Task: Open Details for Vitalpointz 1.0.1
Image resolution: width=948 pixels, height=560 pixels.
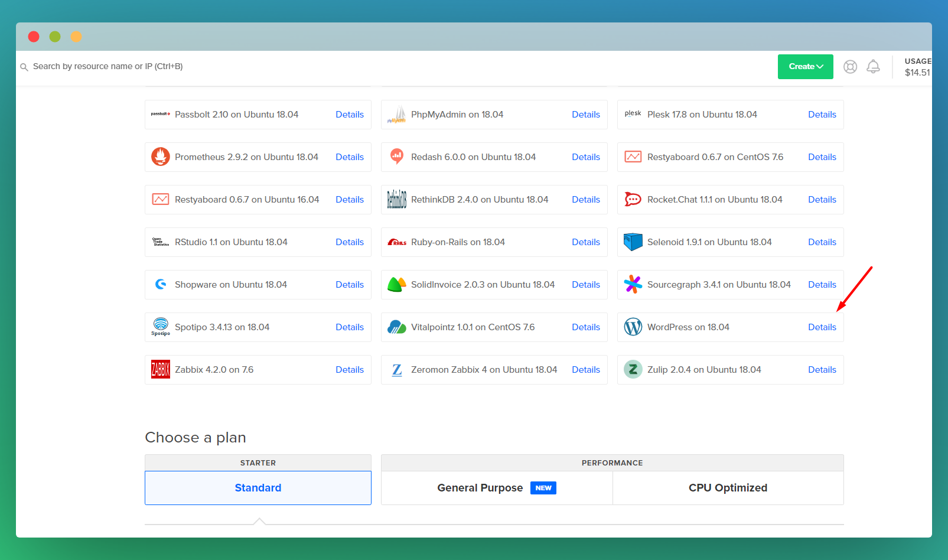Action: tap(586, 327)
